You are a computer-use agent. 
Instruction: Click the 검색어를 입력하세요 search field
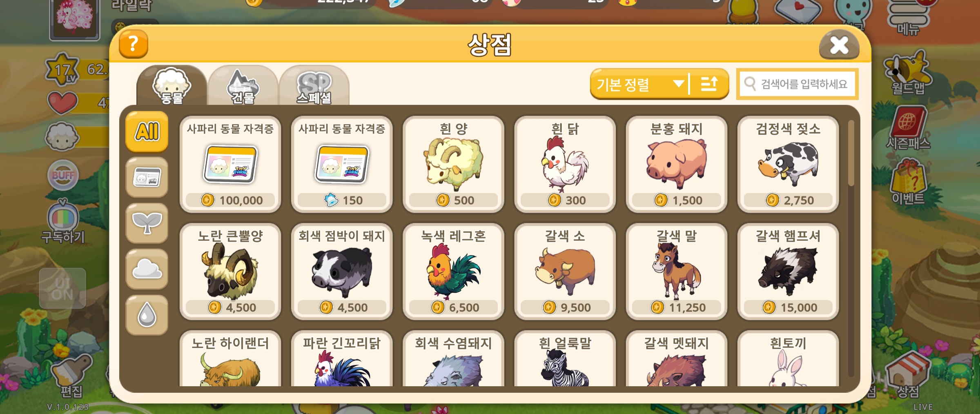click(x=797, y=84)
